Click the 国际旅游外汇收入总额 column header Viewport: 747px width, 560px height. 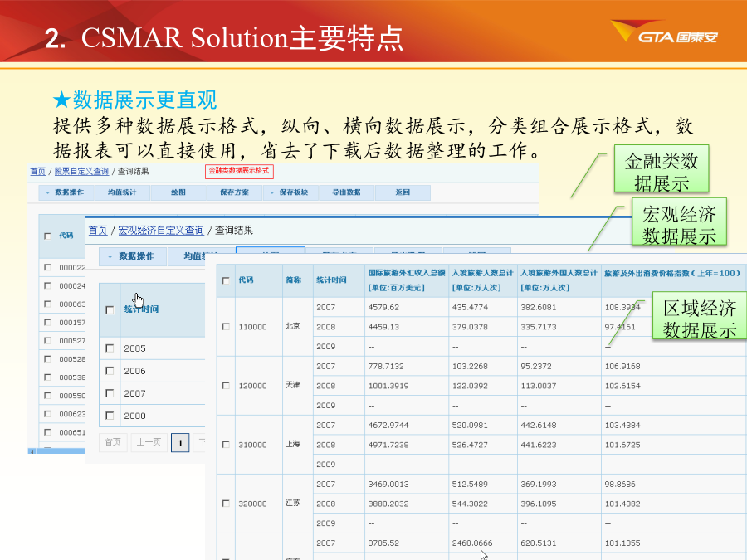point(407,280)
